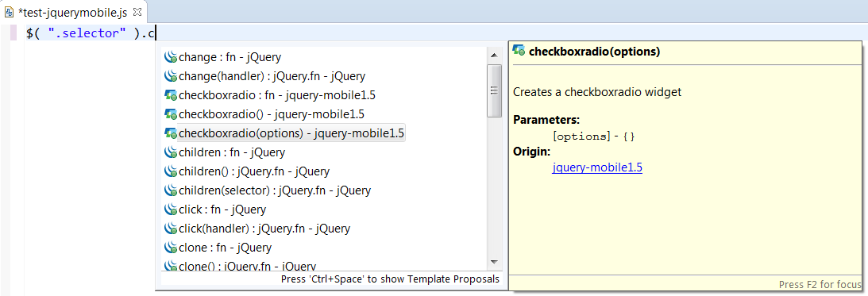Click the jQuery icon beside 'change : fn'
The width and height of the screenshot is (868, 296).
[171, 57]
